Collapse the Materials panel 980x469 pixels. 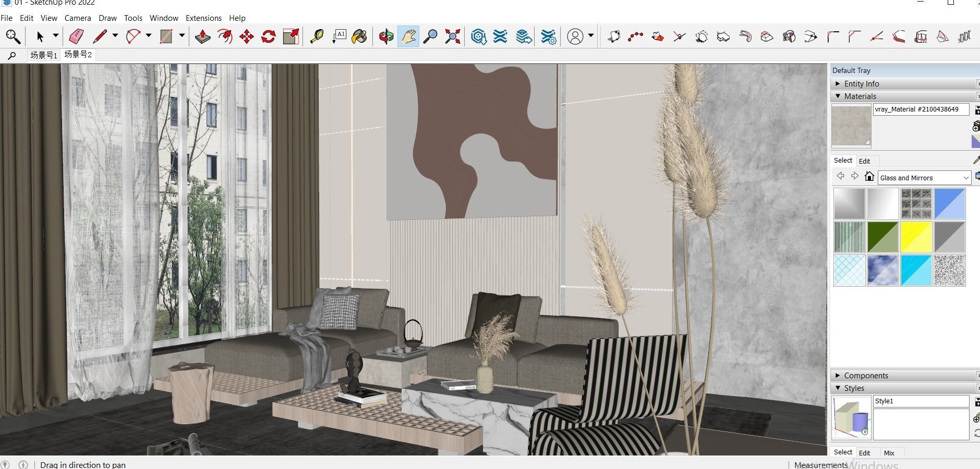(838, 96)
